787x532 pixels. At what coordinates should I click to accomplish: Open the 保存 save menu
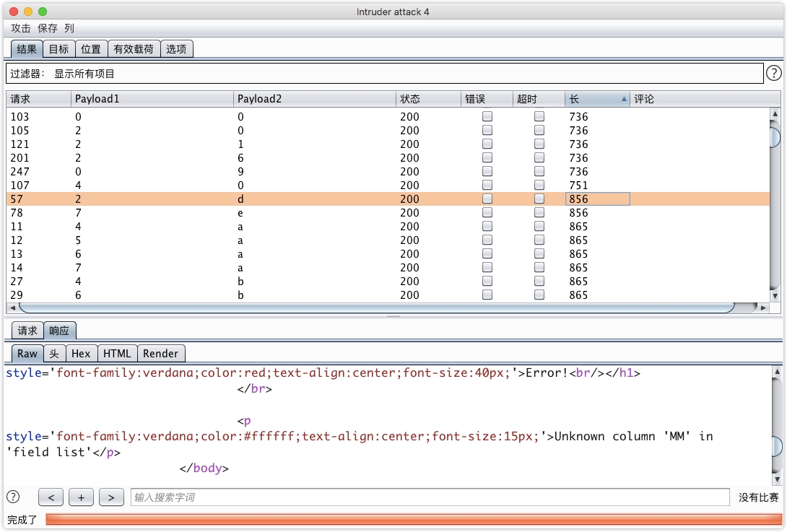click(x=48, y=28)
